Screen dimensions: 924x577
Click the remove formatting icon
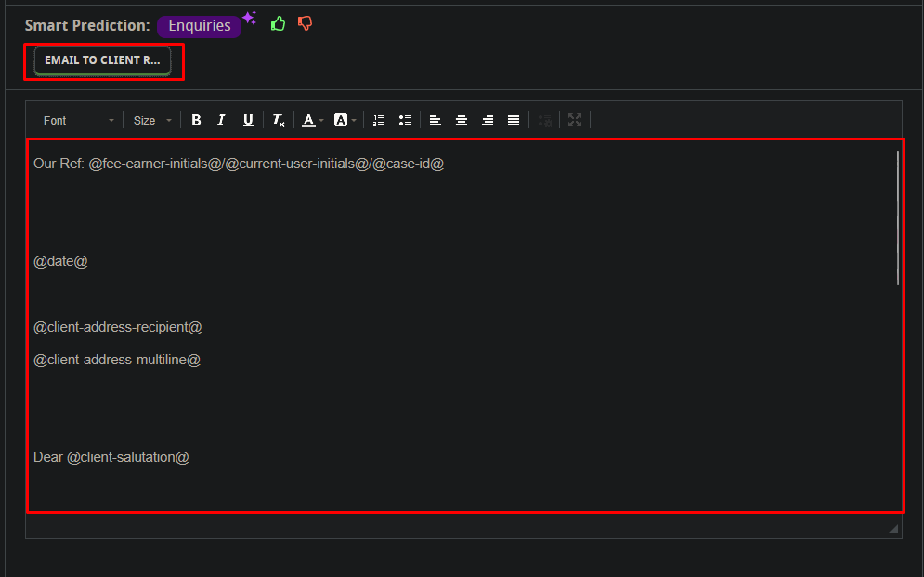[278, 120]
